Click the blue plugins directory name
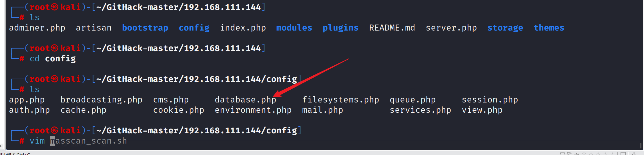The height and width of the screenshot is (155, 644). [x=340, y=28]
